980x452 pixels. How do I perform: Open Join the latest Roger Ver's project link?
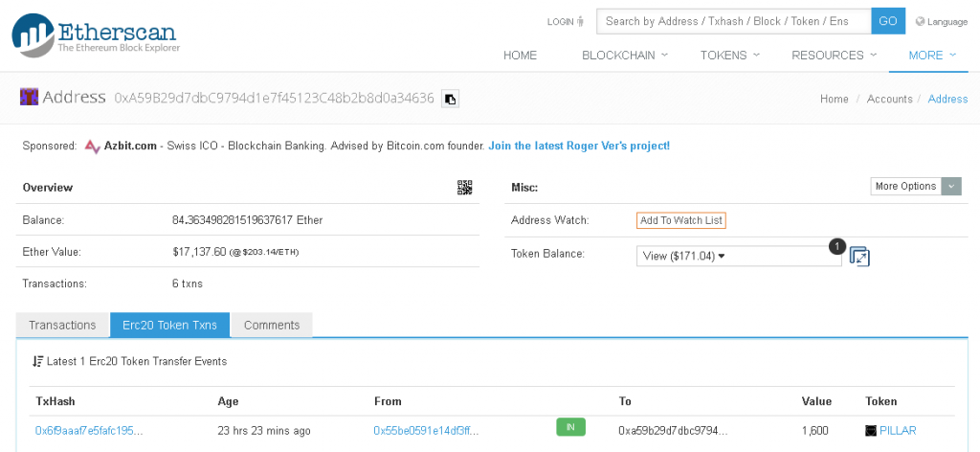[579, 146]
